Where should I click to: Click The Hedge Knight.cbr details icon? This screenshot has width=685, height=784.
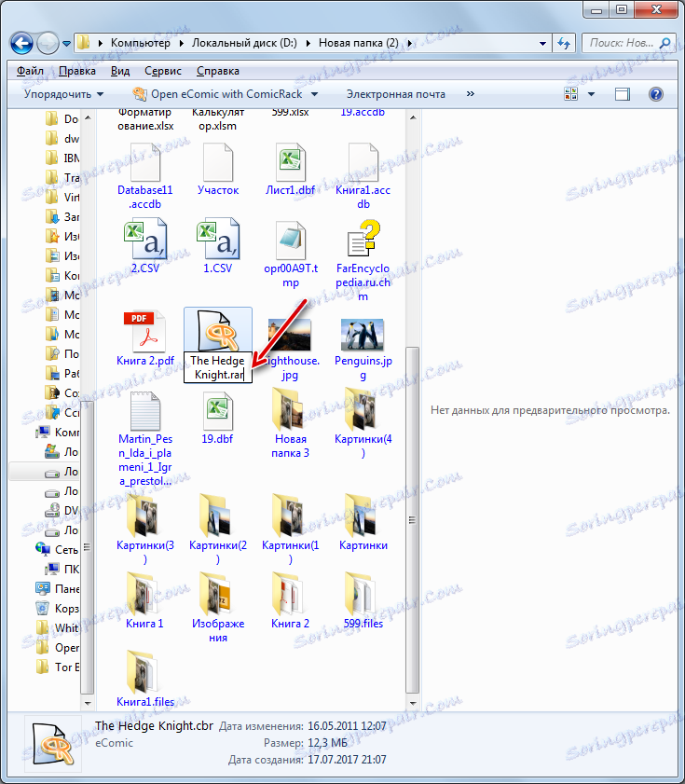tap(53, 744)
